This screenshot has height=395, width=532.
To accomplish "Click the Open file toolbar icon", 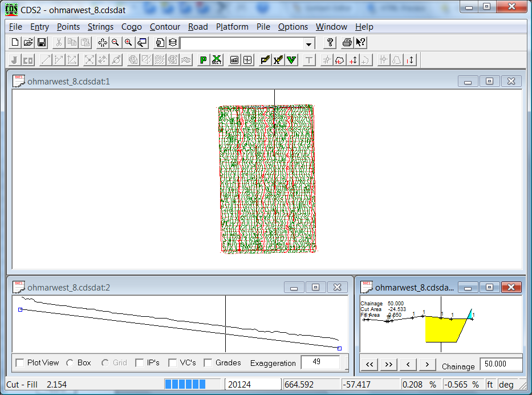I will 29,43.
